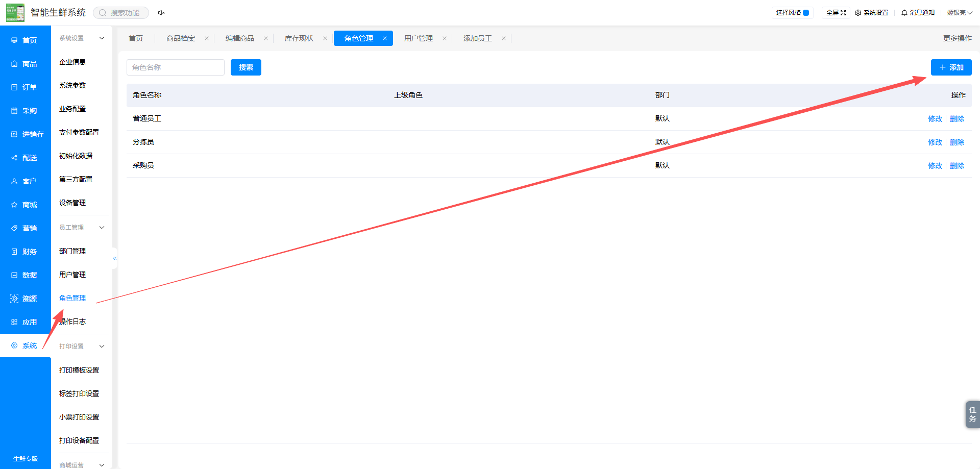The width and height of the screenshot is (980, 469).
Task: Open the 配送 sidebar icon
Action: pos(14,158)
